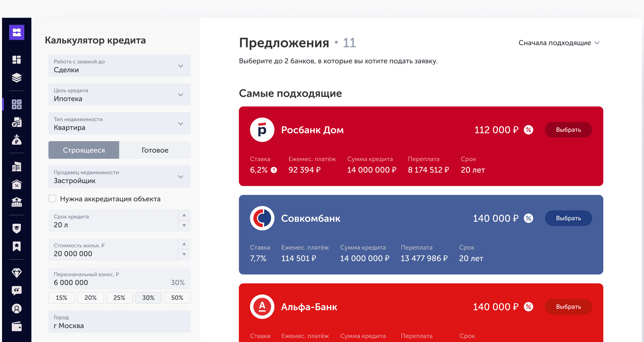Image resolution: width=644 pixels, height=342 pixels.
Task: Click Выбрать on Альфа-Банк card
Action: pos(568,307)
